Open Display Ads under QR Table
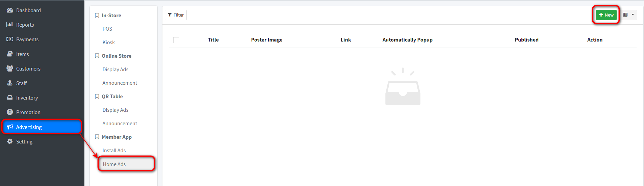 tap(115, 110)
